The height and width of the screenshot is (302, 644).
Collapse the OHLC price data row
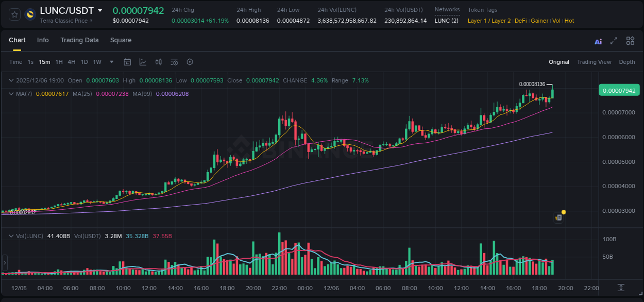click(x=11, y=80)
